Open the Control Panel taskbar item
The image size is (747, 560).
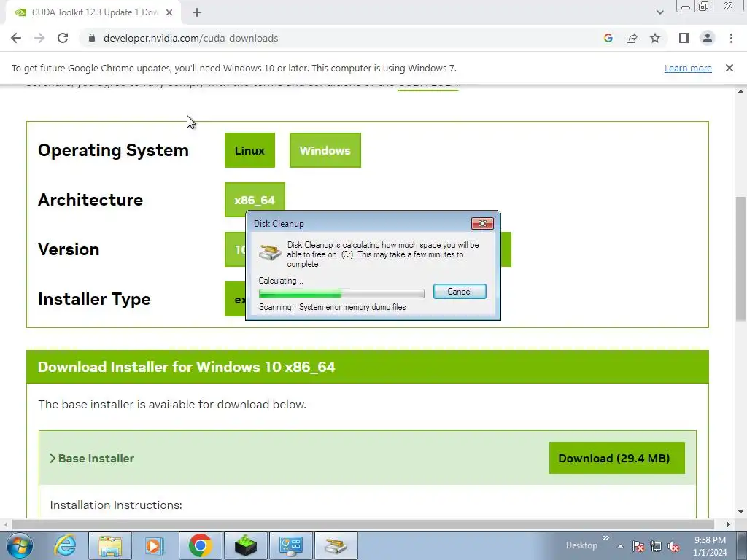click(x=291, y=545)
